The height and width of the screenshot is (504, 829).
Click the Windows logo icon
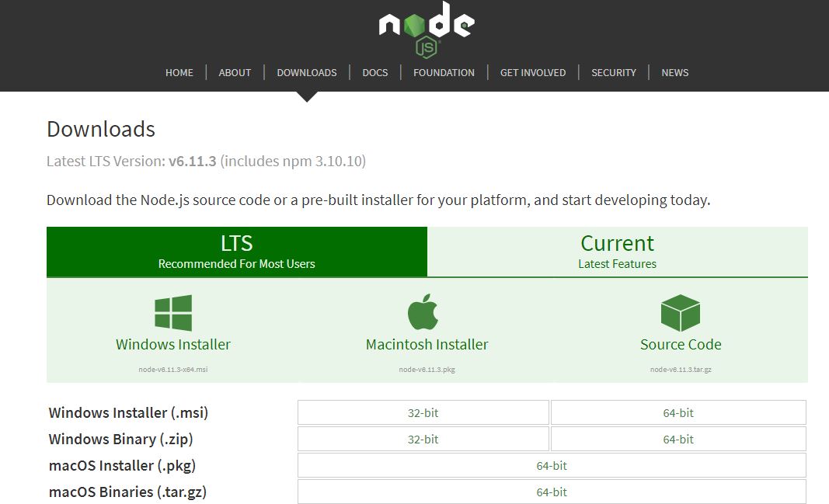pos(173,313)
